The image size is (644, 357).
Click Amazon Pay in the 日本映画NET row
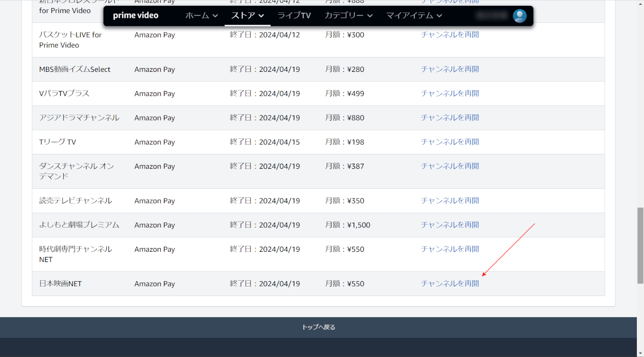[x=155, y=284]
